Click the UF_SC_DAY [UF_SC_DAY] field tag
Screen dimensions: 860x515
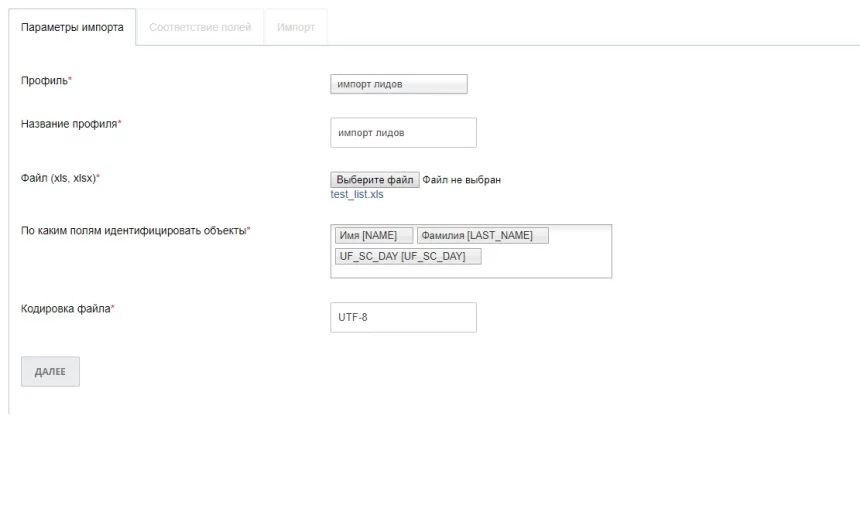(407, 256)
